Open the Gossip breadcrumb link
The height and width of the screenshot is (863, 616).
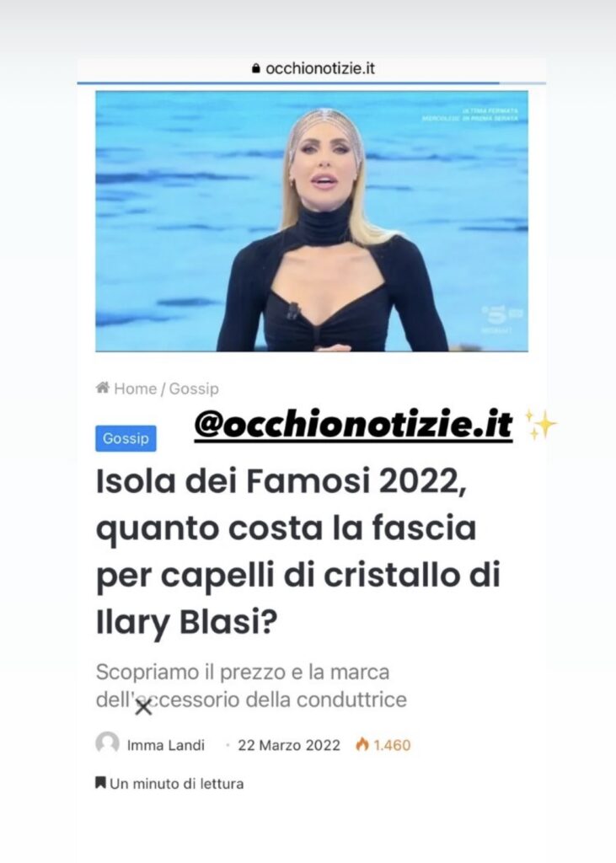pyautogui.click(x=194, y=389)
